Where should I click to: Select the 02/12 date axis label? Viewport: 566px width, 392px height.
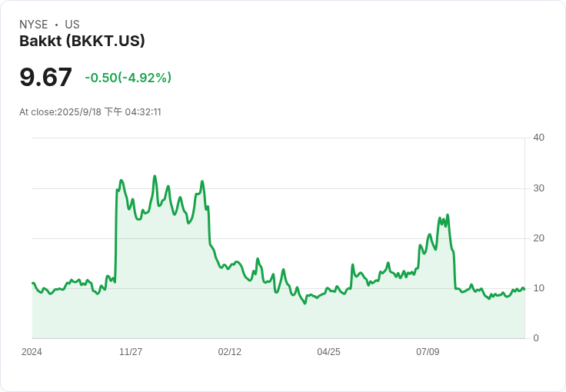pos(230,352)
